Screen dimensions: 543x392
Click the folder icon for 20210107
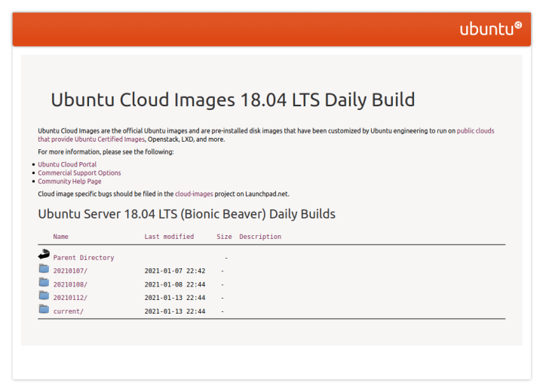[x=44, y=268]
